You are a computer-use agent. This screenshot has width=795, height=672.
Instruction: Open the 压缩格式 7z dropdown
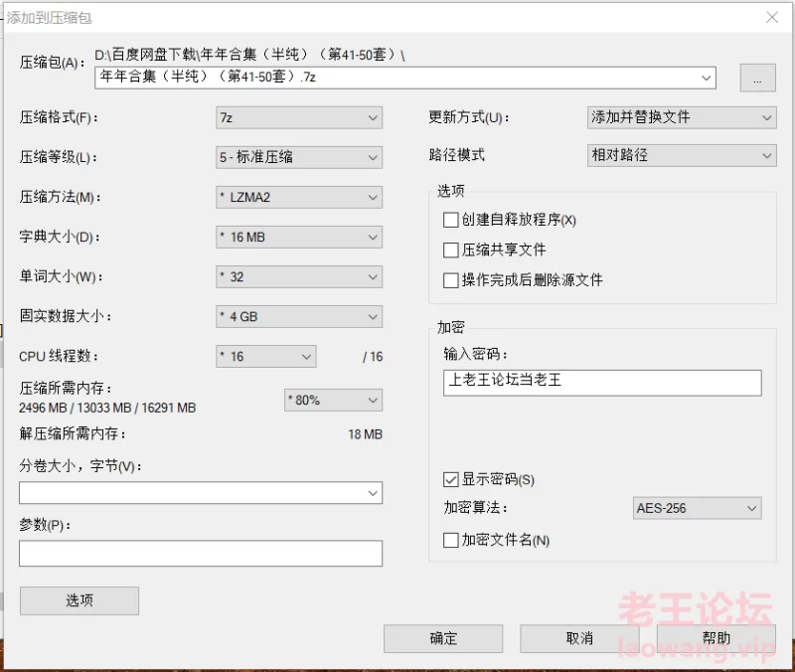pyautogui.click(x=299, y=117)
